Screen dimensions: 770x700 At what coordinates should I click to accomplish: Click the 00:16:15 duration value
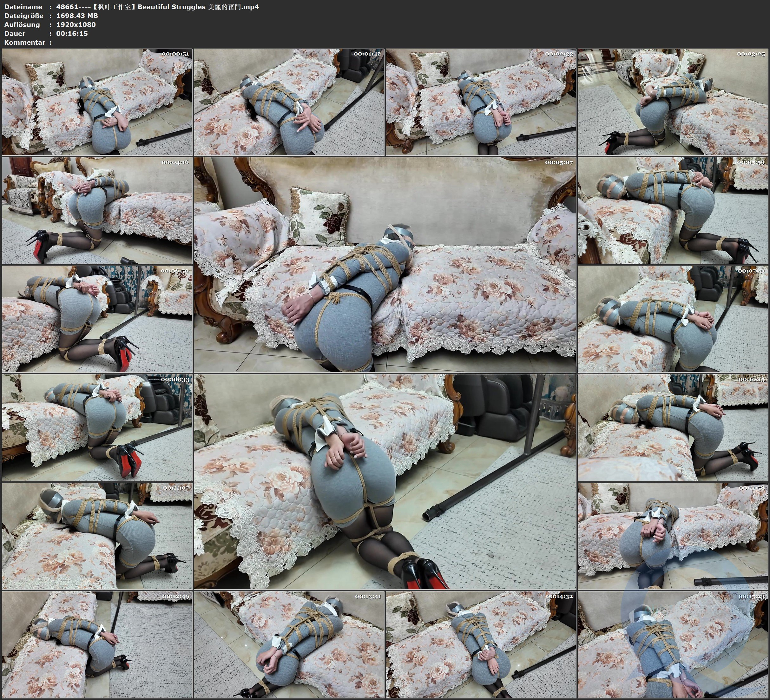72,33
